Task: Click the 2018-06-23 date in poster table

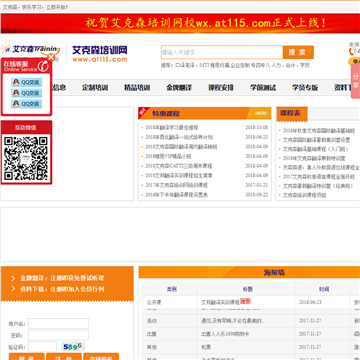Action: (310, 302)
